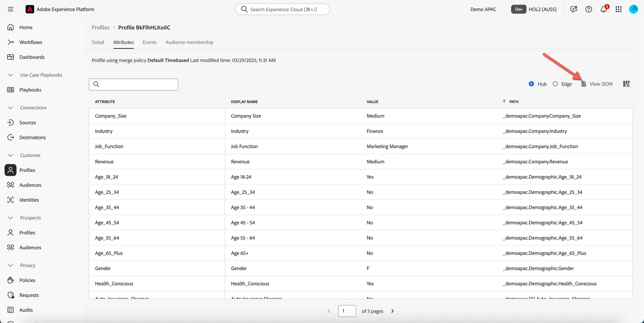View notifications bell icon

[x=604, y=9]
